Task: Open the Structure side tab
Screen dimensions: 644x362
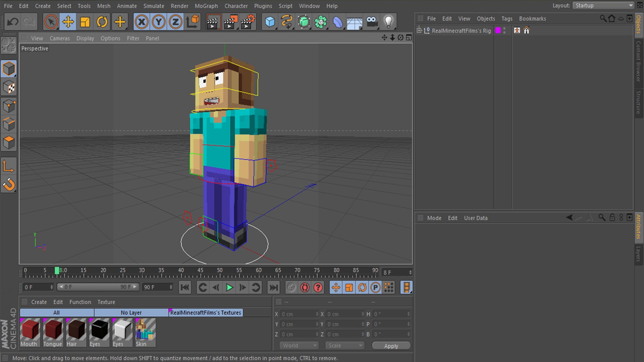Action: coord(638,103)
